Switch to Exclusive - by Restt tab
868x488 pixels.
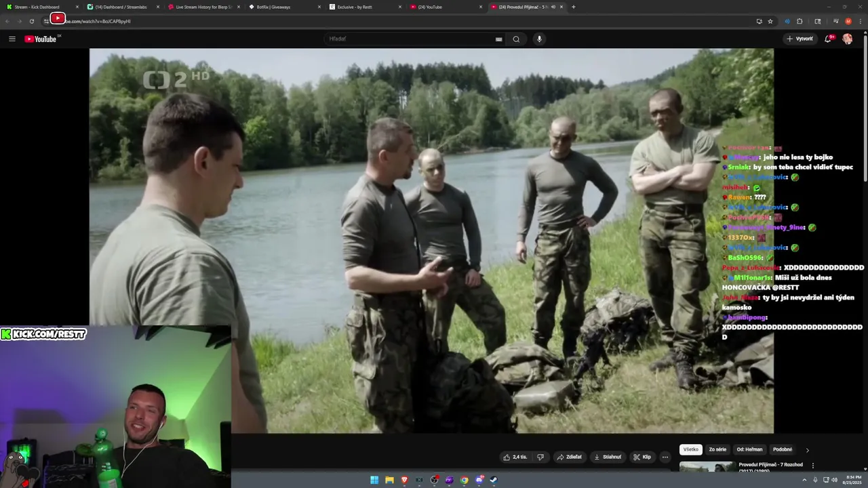point(365,7)
